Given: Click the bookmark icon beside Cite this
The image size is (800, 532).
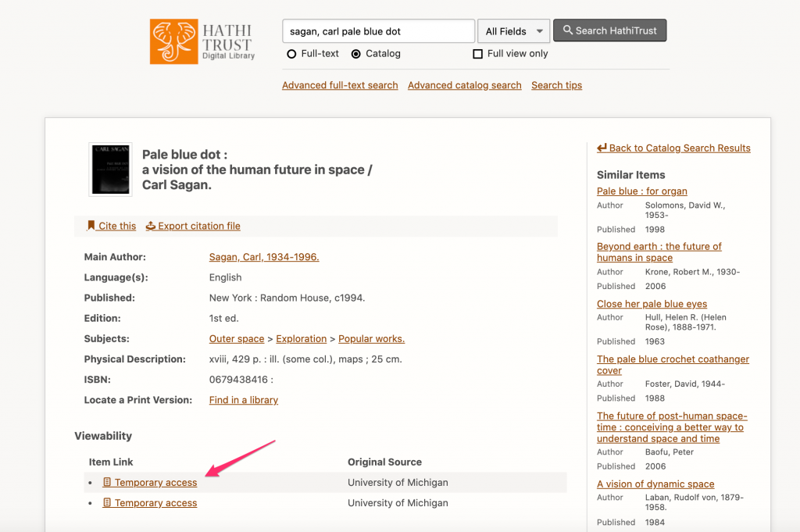Looking at the screenshot, I should coord(91,226).
